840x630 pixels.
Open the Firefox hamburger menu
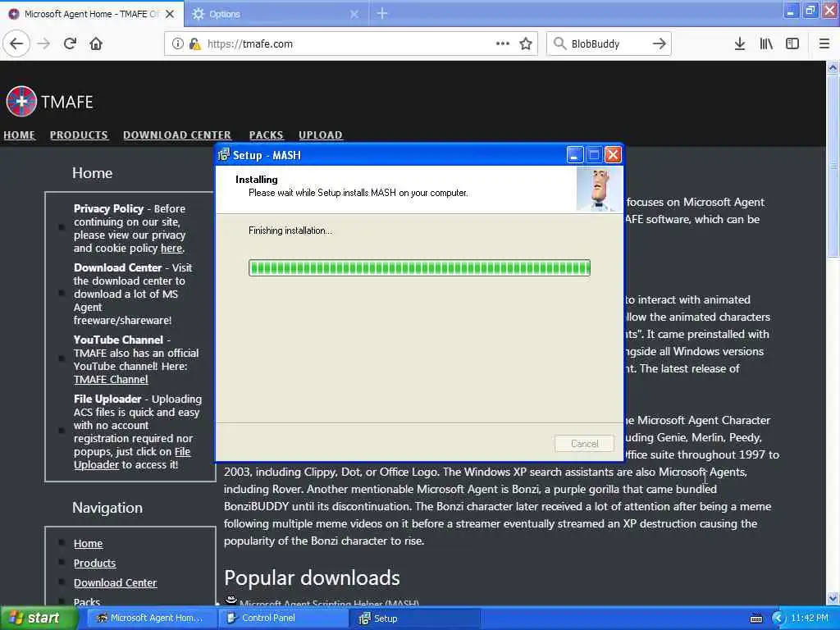click(824, 43)
